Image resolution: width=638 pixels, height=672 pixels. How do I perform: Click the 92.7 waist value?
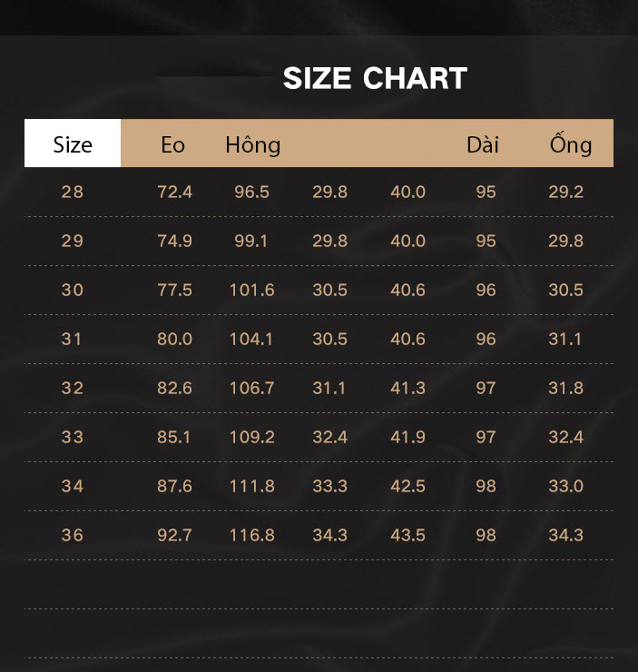pos(174,535)
